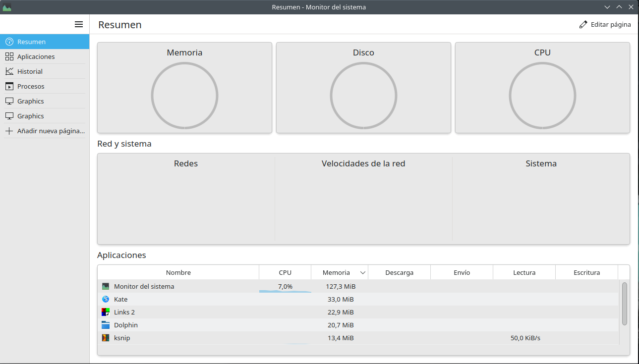Screen dimensions: 639x364
Task: Click the Links 2 icon
Action: click(106, 312)
